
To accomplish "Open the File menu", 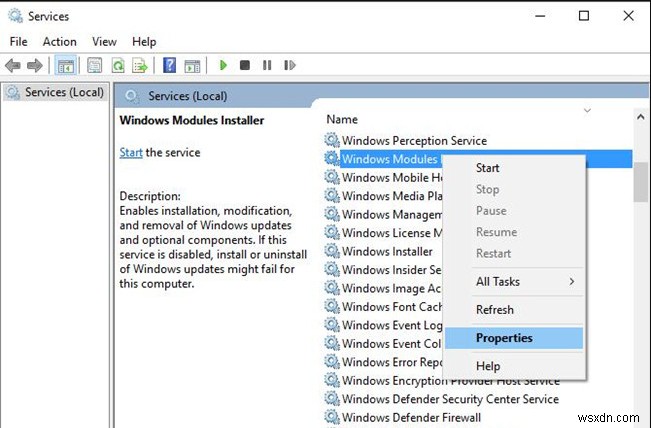I will point(19,42).
